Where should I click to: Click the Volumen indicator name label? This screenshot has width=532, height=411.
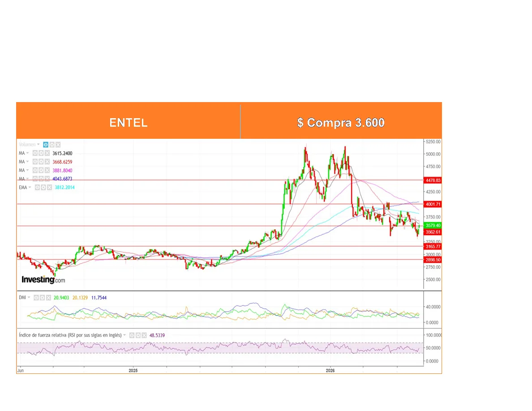pyautogui.click(x=27, y=145)
